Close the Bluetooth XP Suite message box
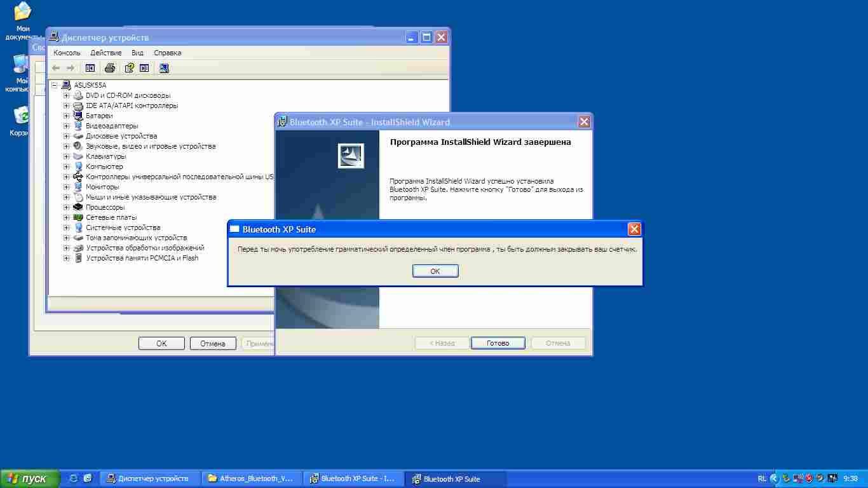 click(634, 229)
